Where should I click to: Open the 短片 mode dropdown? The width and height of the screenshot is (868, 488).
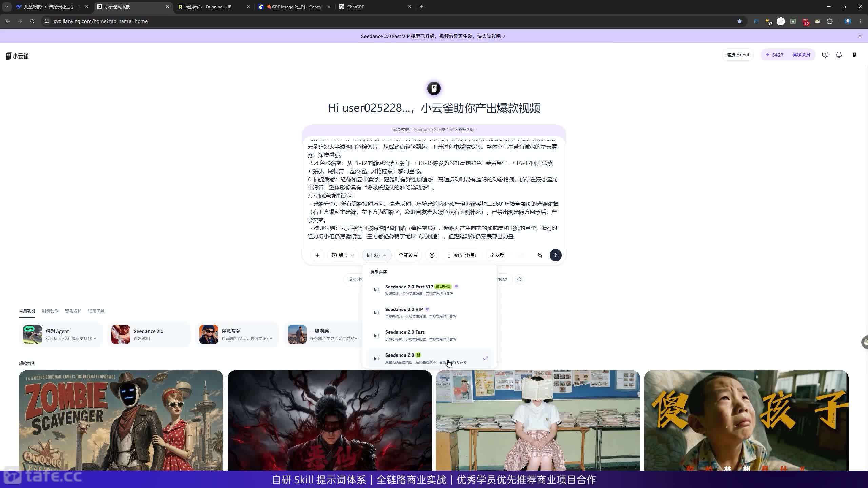click(343, 255)
